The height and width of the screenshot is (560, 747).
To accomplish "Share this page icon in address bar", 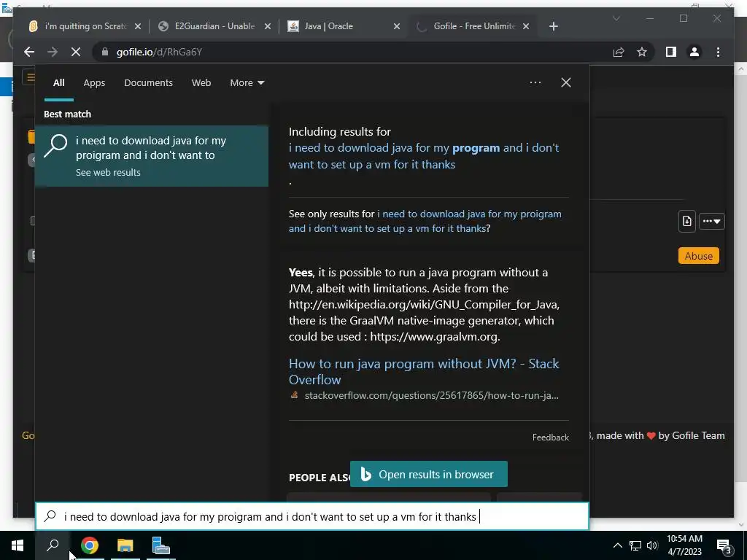I will pos(619,52).
